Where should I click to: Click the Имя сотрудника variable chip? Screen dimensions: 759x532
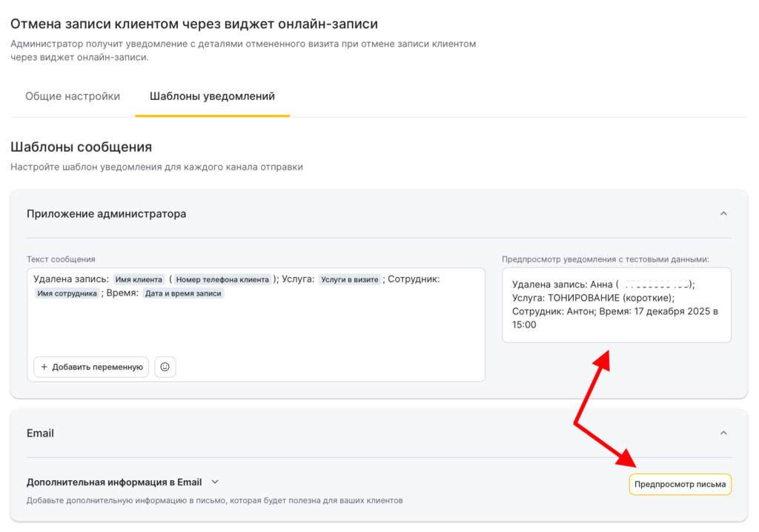point(67,293)
